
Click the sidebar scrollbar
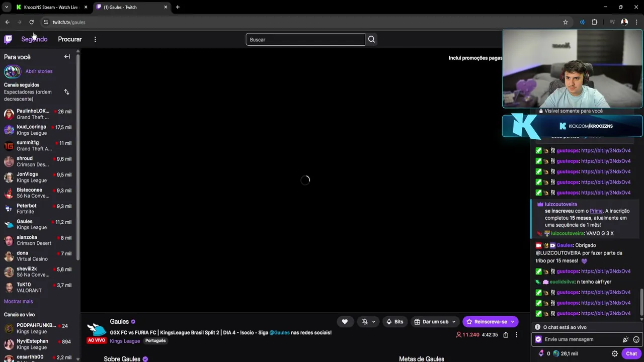click(78, 156)
